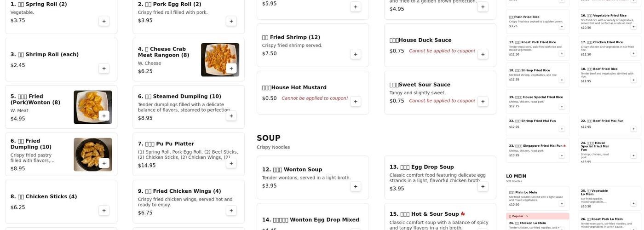
Task: View the Fried (Pork) Wonton picture
Action: [92, 107]
